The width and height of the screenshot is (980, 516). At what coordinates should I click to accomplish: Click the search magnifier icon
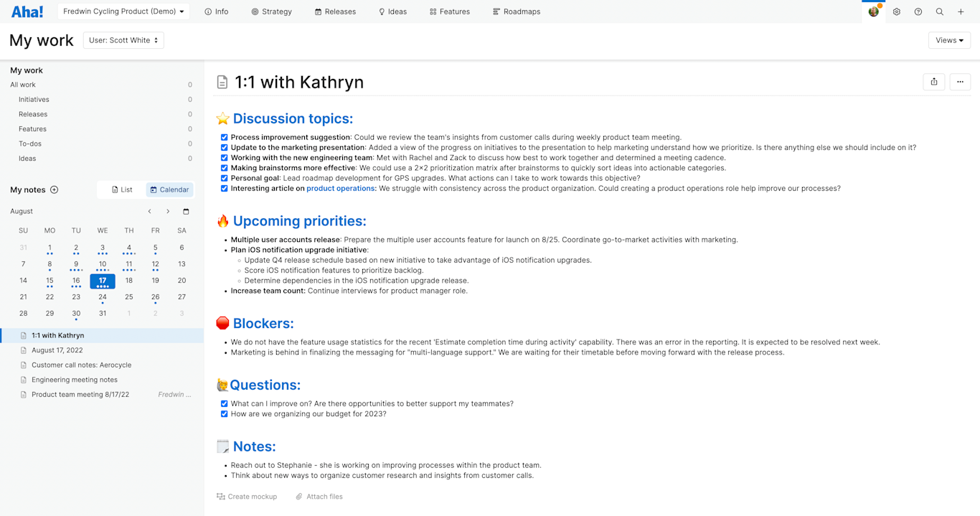click(940, 11)
